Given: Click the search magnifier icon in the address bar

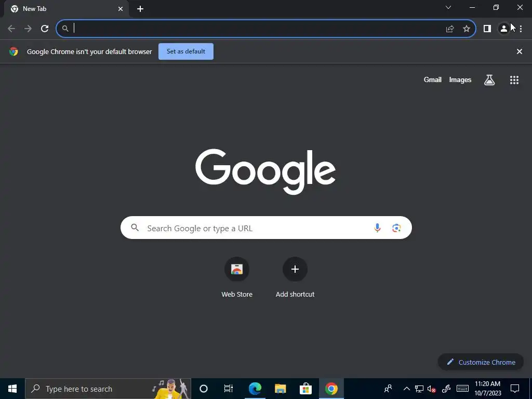Looking at the screenshot, I should [65, 29].
